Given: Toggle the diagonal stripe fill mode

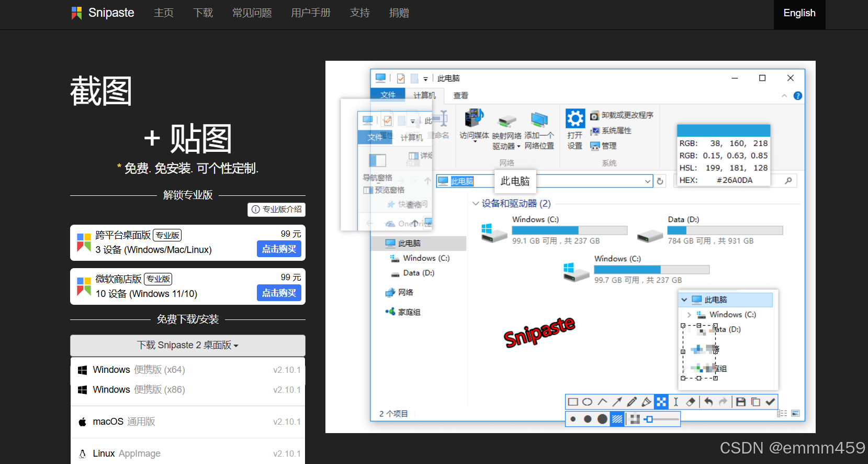Looking at the screenshot, I should (x=617, y=419).
